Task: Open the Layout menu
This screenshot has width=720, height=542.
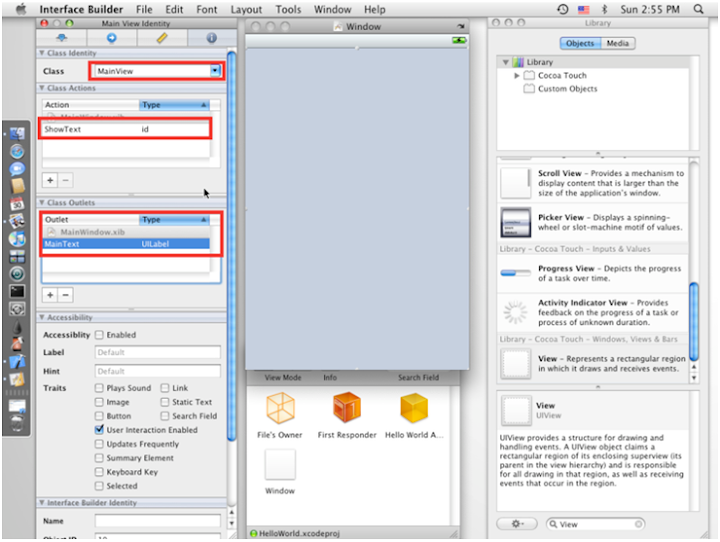Action: pyautogui.click(x=246, y=9)
